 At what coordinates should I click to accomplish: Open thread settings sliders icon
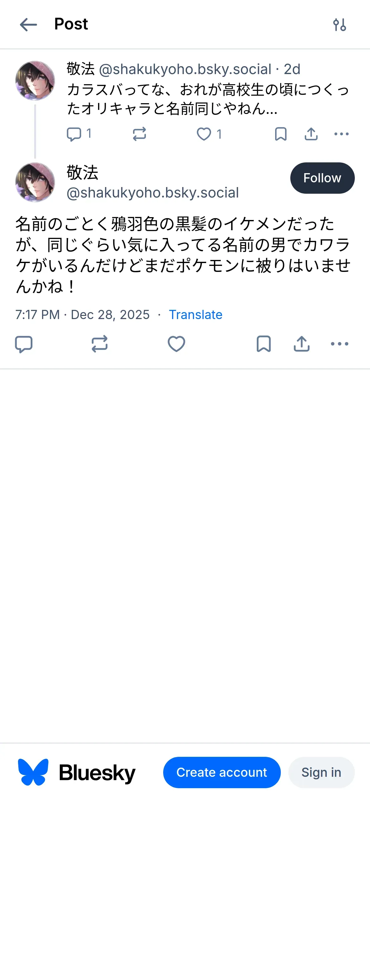(x=339, y=25)
